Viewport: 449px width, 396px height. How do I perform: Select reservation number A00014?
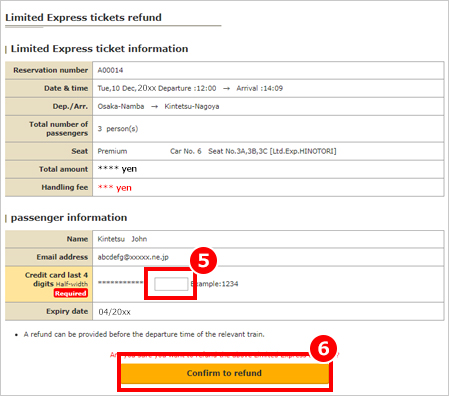click(x=110, y=70)
